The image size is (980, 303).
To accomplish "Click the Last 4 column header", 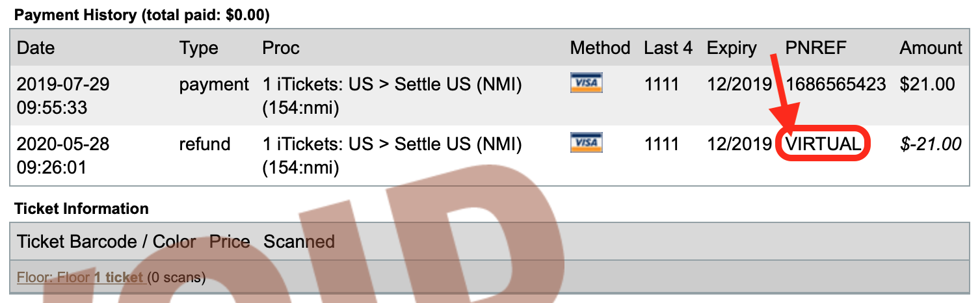I will (669, 48).
